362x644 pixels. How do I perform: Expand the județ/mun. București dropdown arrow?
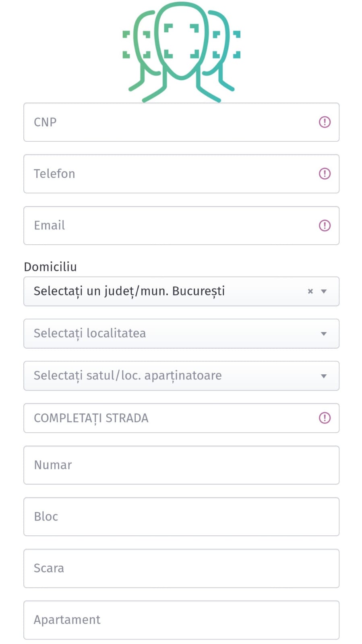(324, 291)
